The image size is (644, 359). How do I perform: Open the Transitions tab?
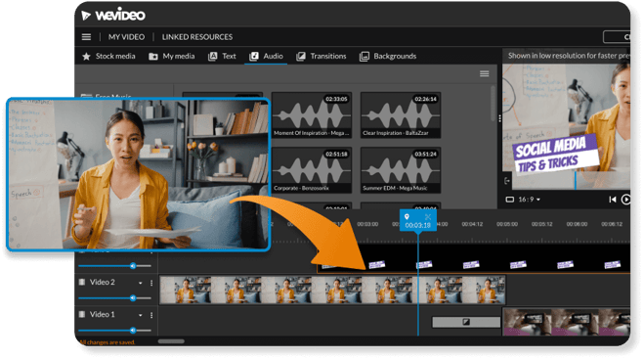coord(322,56)
